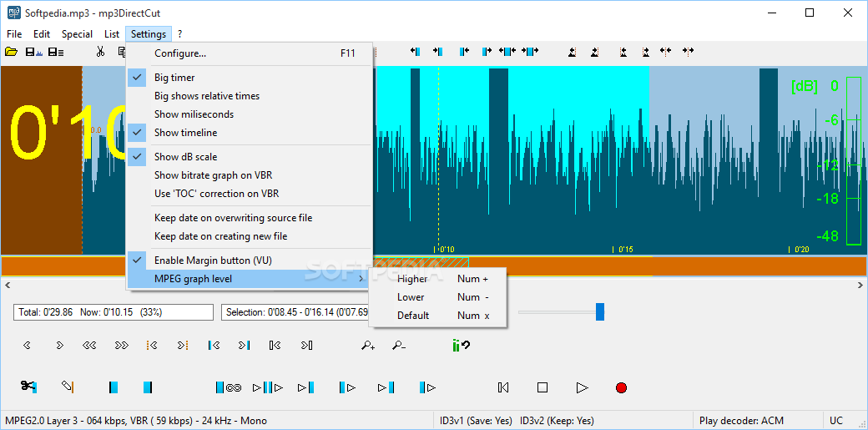Click the blue bar with arrows pointing inward icon
This screenshot has height=430, width=868.
point(507,51)
